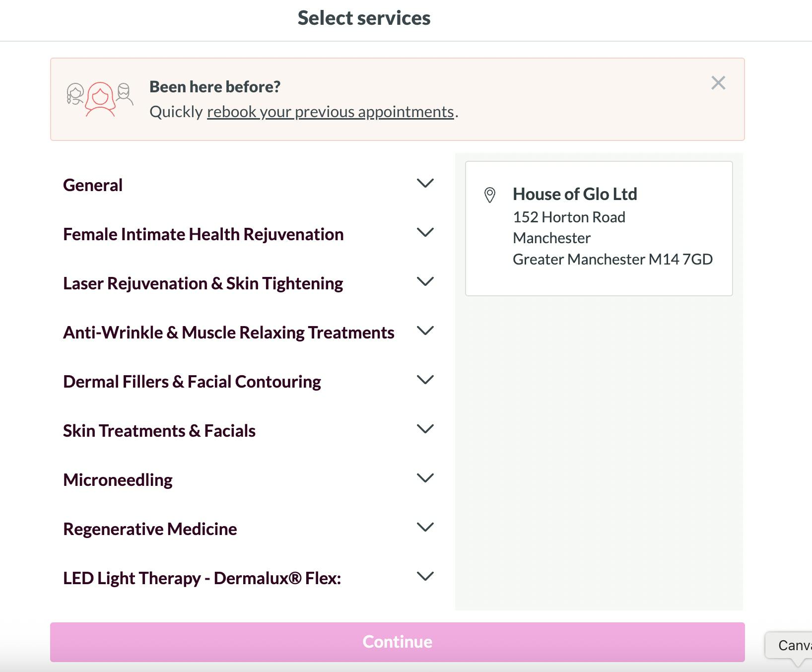Open the General services category label
The image size is (812, 672).
click(93, 185)
